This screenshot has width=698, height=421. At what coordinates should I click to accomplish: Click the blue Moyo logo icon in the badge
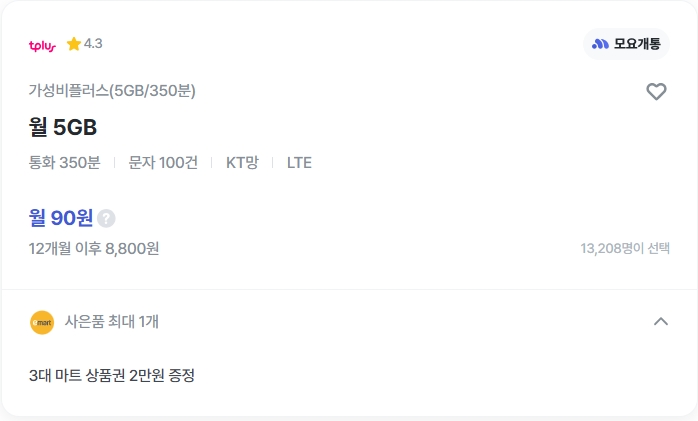point(600,44)
